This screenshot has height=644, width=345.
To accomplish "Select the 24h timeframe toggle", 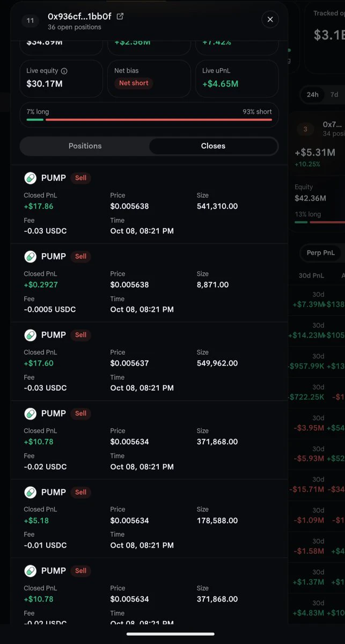I will coord(312,94).
